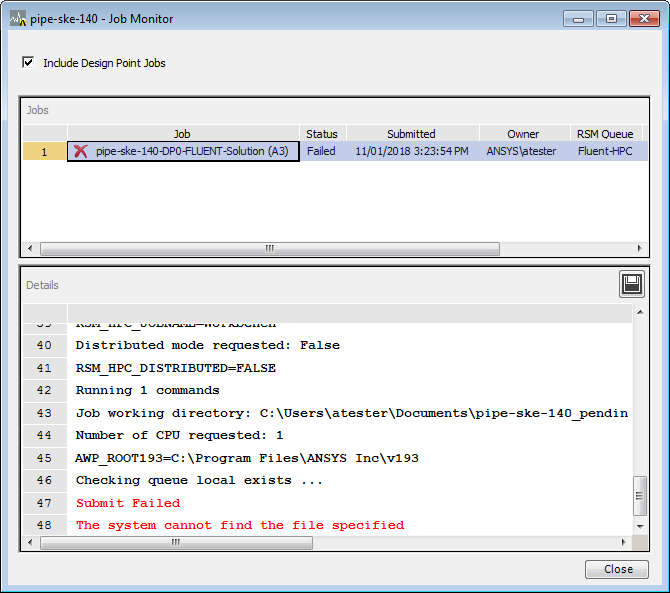
Task: Click the red X failed icon on the job row
Action: pyautogui.click(x=80, y=151)
